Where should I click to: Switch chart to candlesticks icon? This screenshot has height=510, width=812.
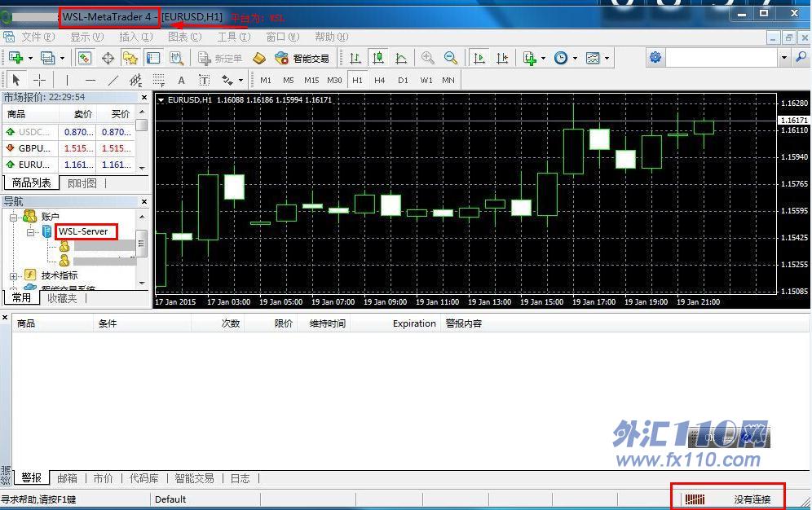click(378, 58)
